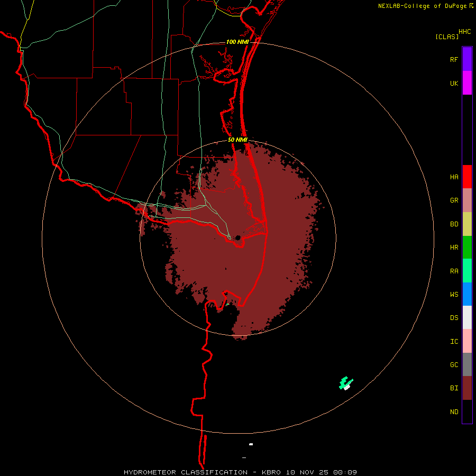The image size is (476, 476).
Task: Click the RF legend label
Action: click(x=454, y=60)
